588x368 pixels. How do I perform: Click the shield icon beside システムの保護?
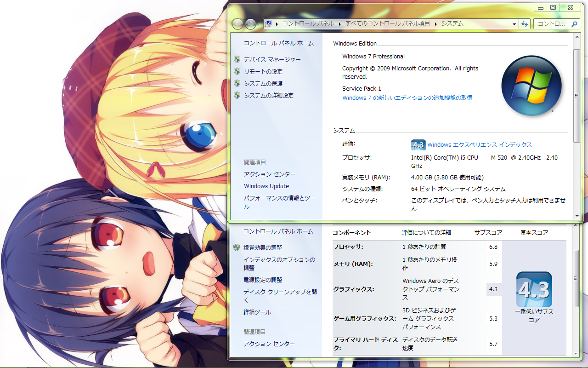237,83
